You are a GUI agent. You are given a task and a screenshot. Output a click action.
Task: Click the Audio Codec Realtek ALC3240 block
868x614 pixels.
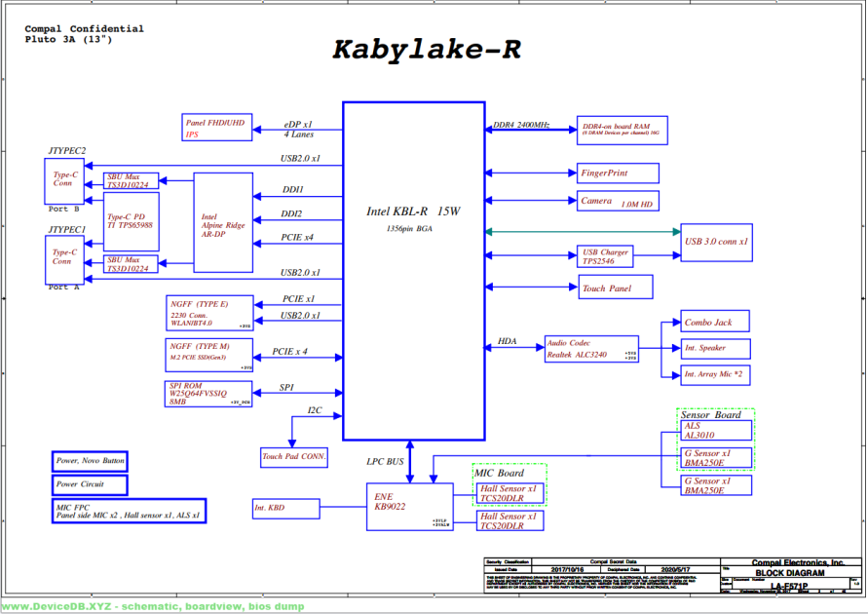591,349
